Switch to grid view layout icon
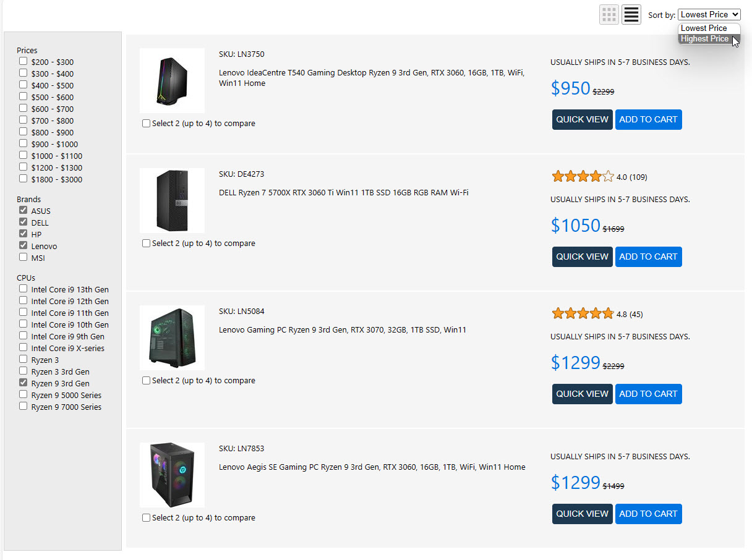The width and height of the screenshot is (752, 560). 609,15
